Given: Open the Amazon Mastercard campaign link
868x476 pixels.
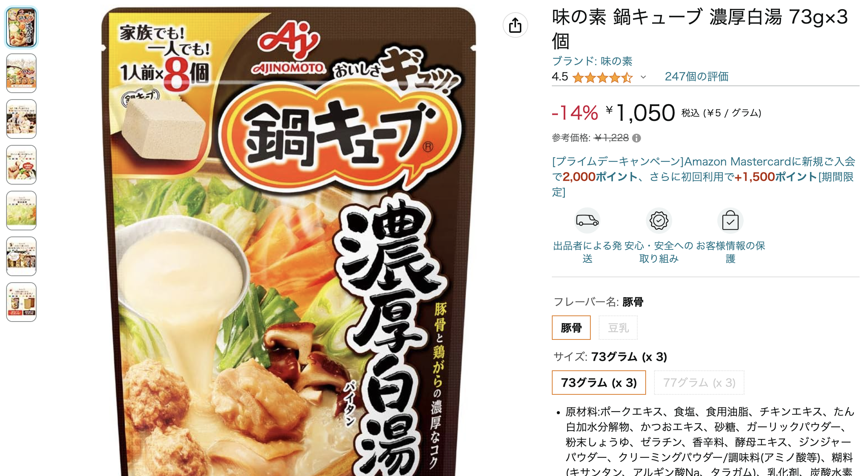Looking at the screenshot, I should tap(704, 177).
